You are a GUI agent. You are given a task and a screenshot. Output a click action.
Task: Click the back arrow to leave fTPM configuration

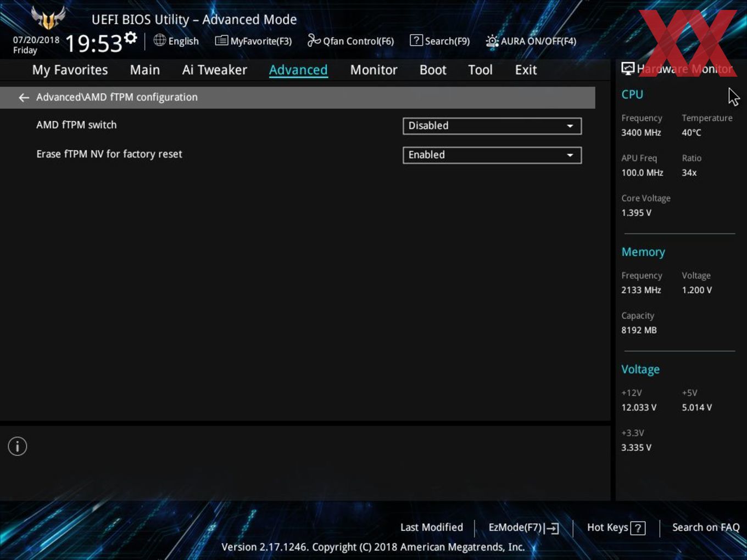pos(24,97)
